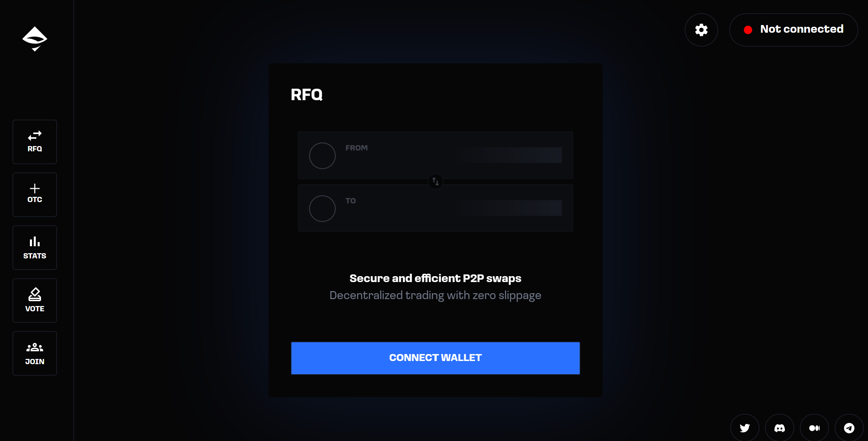Click the RFQ tab menu item
This screenshot has height=441, width=868.
(x=35, y=141)
